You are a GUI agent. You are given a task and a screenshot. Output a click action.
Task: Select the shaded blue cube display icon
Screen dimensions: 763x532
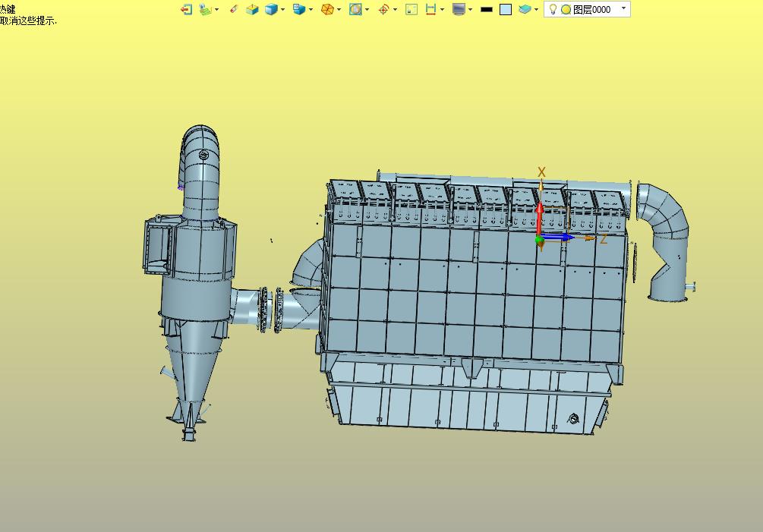tap(271, 9)
